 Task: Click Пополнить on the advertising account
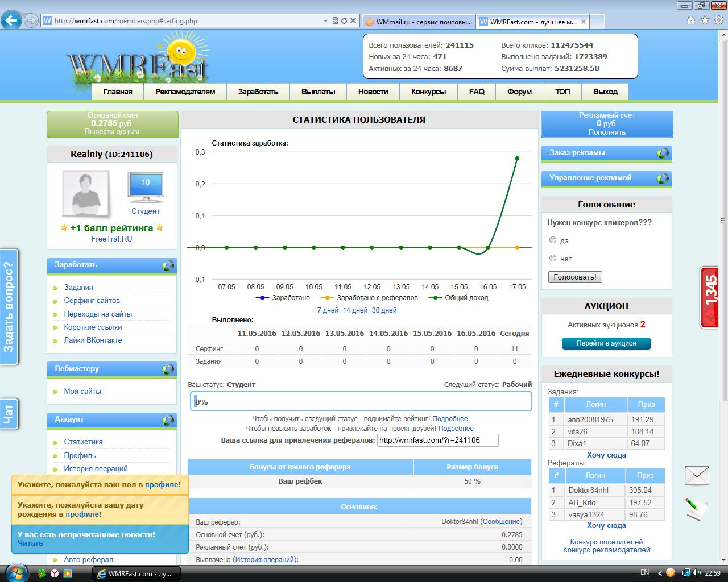(x=607, y=132)
